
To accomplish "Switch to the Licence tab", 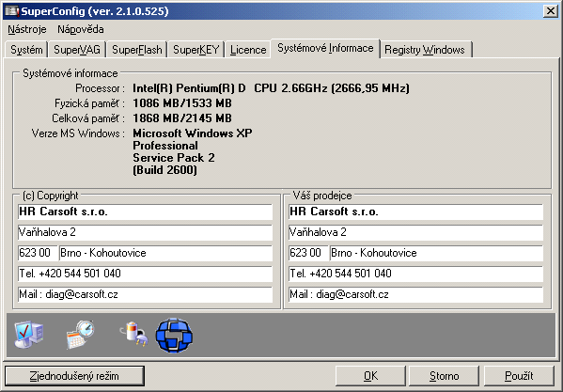I will (x=248, y=50).
